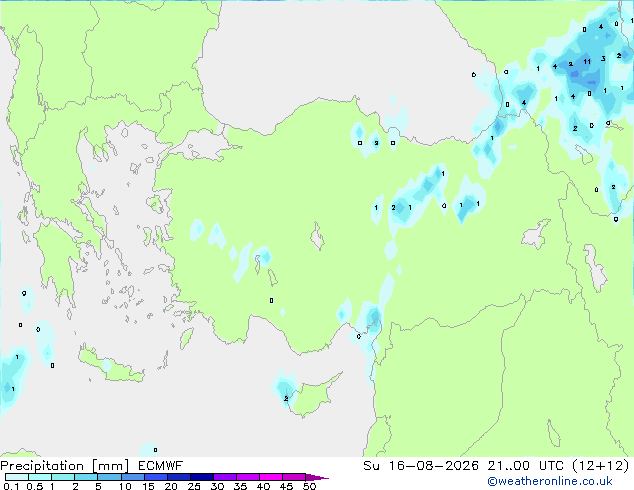Click the '2' precipitation value off Cyprus

(x=286, y=399)
